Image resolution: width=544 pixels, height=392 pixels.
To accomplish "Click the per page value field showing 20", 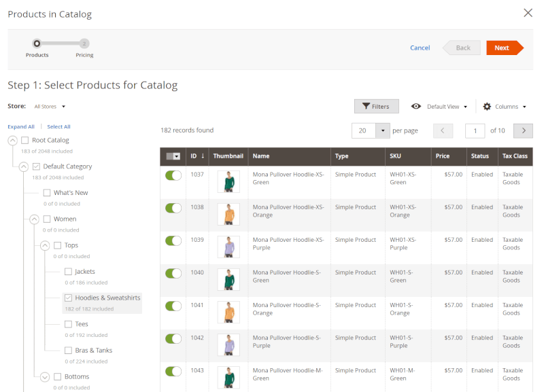I will tap(364, 130).
